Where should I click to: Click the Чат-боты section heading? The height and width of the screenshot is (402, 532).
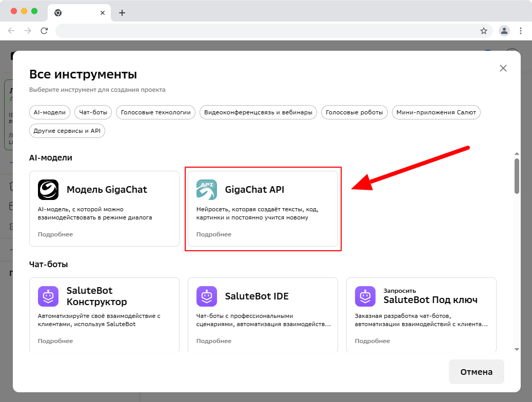[49, 264]
